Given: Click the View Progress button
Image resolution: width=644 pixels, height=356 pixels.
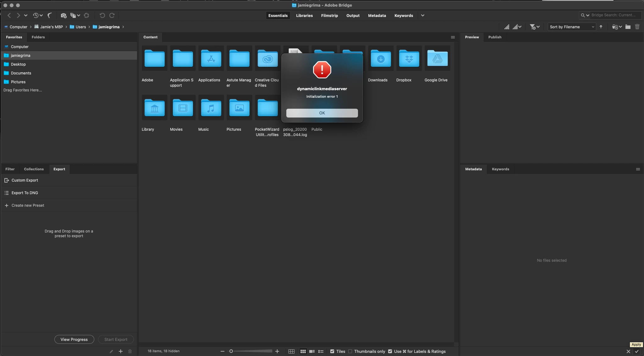Looking at the screenshot, I should (74, 339).
